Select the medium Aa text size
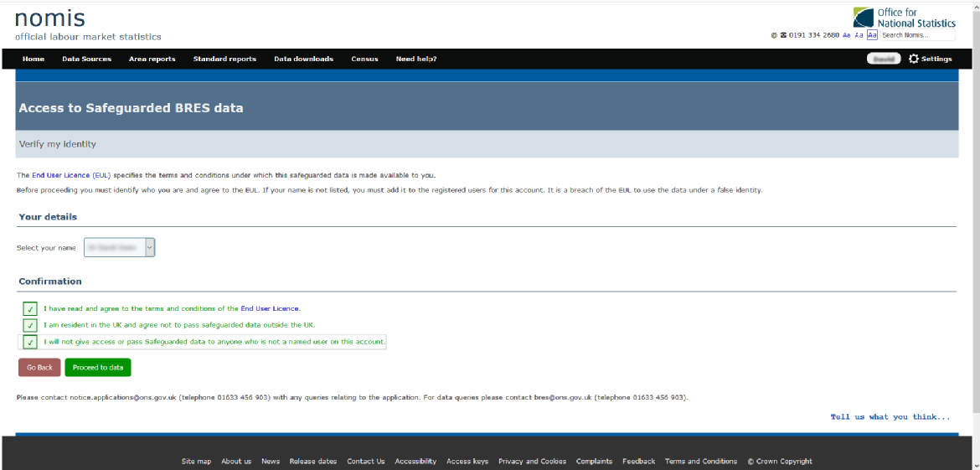Viewport: 980px width, 470px height. pos(859,35)
